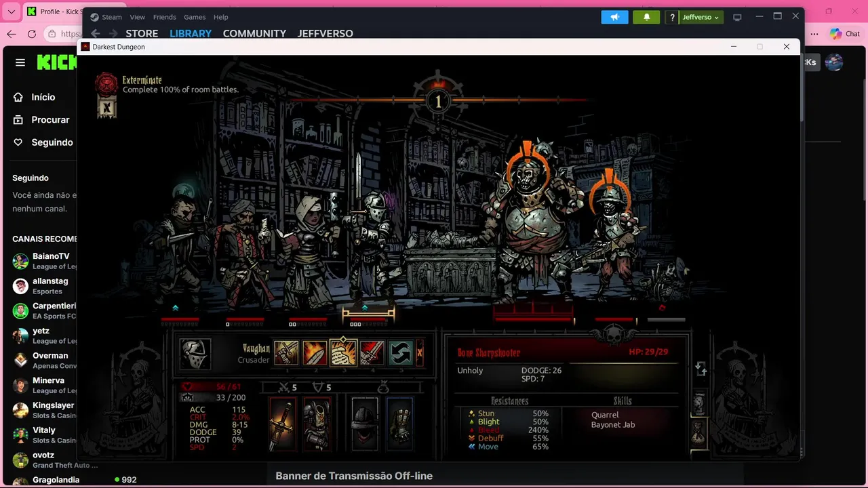The height and width of the screenshot is (488, 868).
Task: Click Vaughan's red health bar 56/61
Action: coord(212,386)
